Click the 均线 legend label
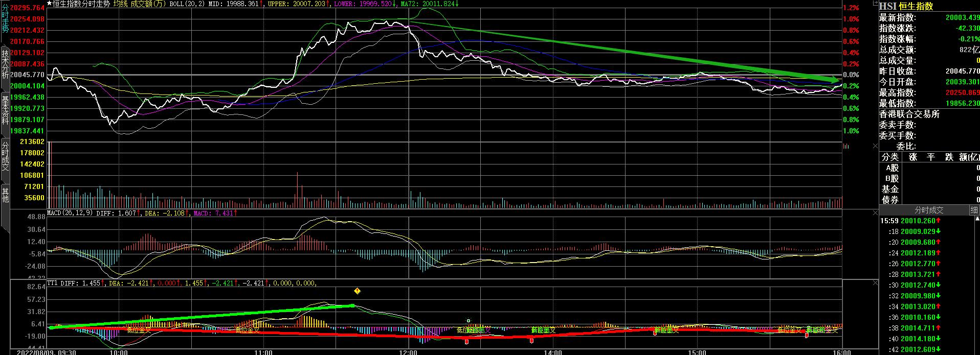 click(121, 4)
